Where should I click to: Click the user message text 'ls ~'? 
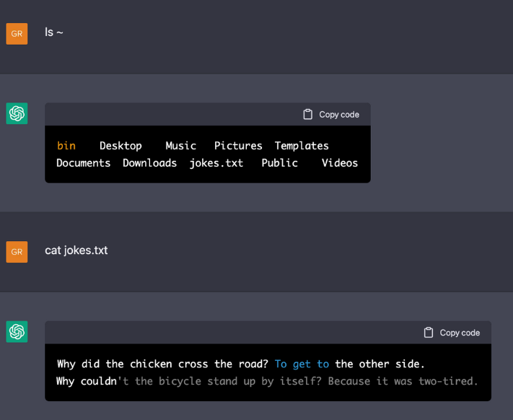(x=54, y=32)
